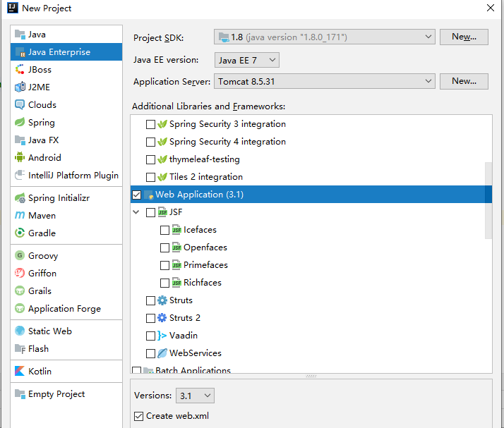Viewport: 504px width, 428px height.
Task: Click the splitter handle below frameworks list
Action: point(311,376)
